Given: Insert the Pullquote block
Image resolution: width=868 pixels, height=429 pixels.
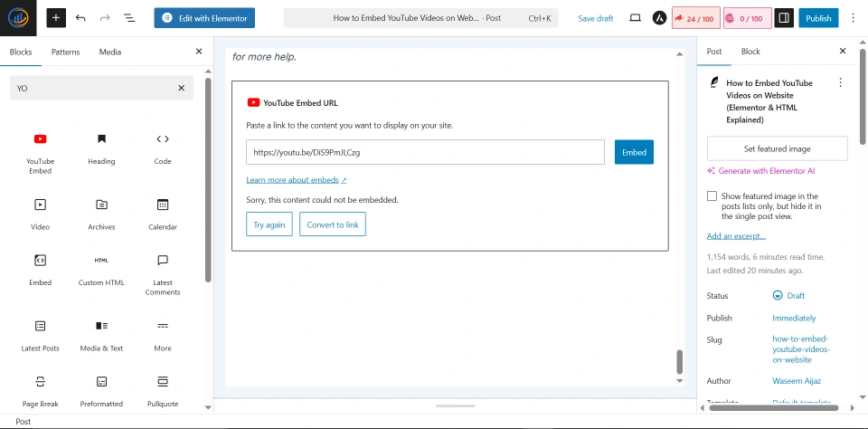Looking at the screenshot, I should pos(162,391).
